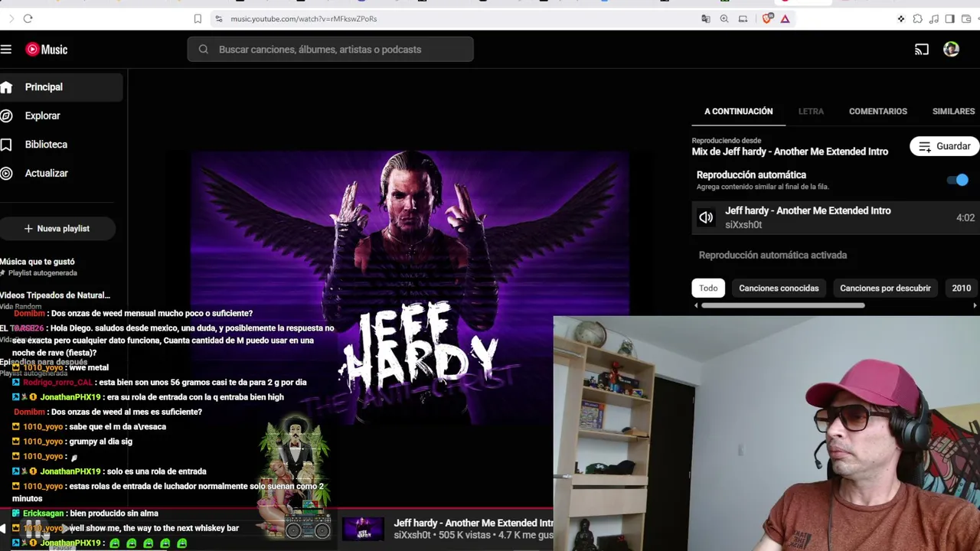Focus the Buscar canciones search field
The width and height of the screenshot is (980, 551).
[x=330, y=50]
